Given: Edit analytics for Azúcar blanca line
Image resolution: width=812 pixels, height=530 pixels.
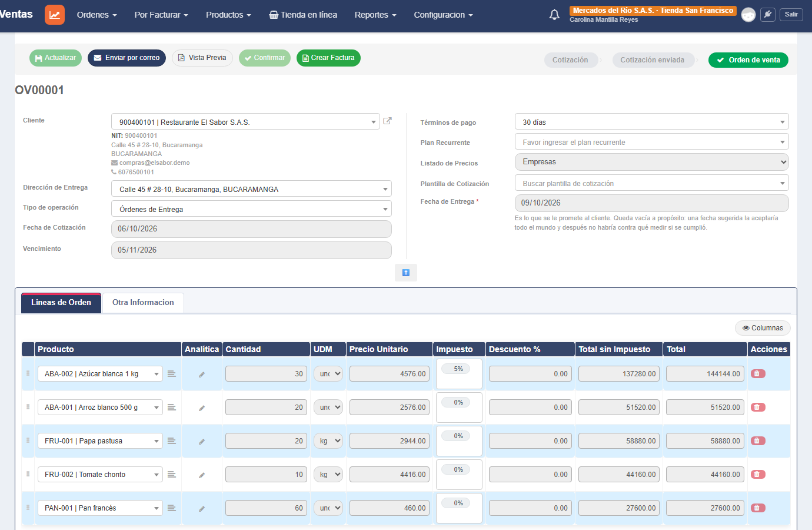Looking at the screenshot, I should 202,375.
